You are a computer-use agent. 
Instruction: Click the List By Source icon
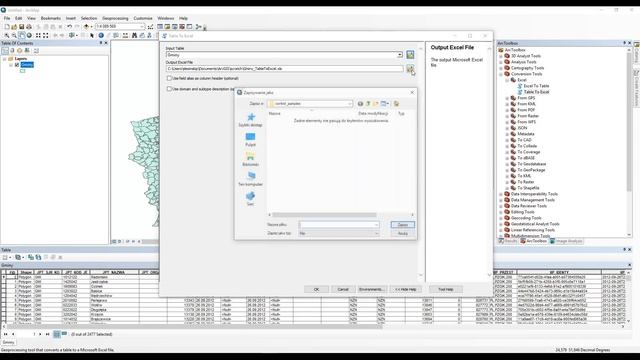tap(12, 51)
